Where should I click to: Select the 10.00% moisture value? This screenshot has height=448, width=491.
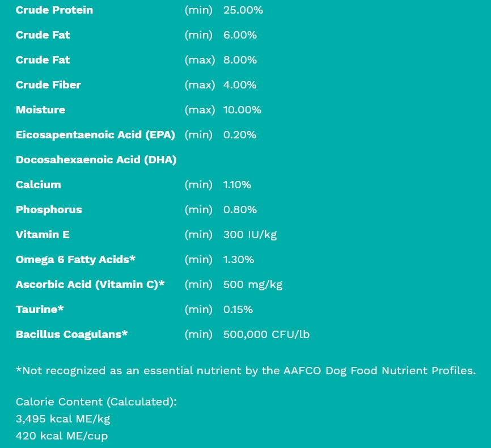tap(242, 110)
